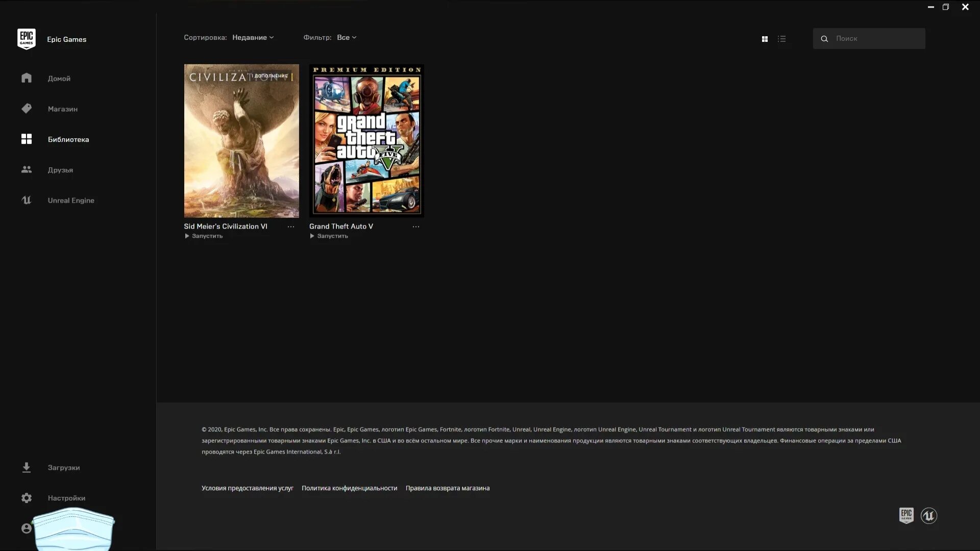Click the footer Epic Games logo
The image size is (980, 551).
(x=906, y=515)
